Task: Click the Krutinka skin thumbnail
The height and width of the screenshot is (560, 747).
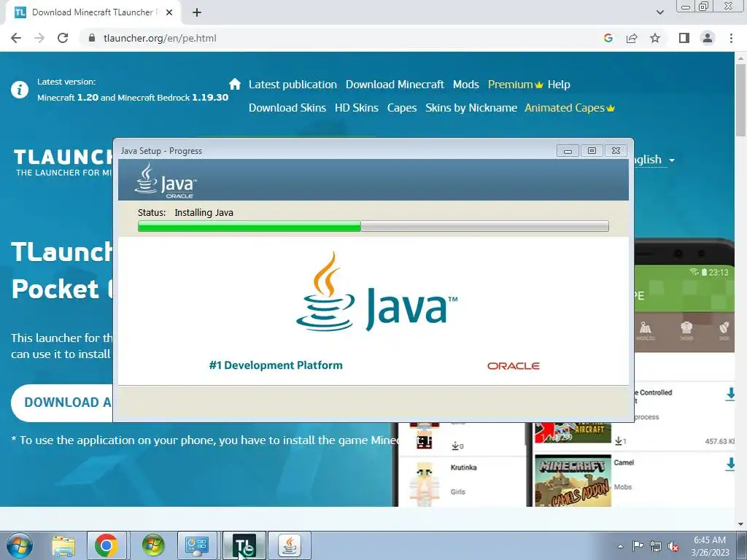Action: pos(424,483)
